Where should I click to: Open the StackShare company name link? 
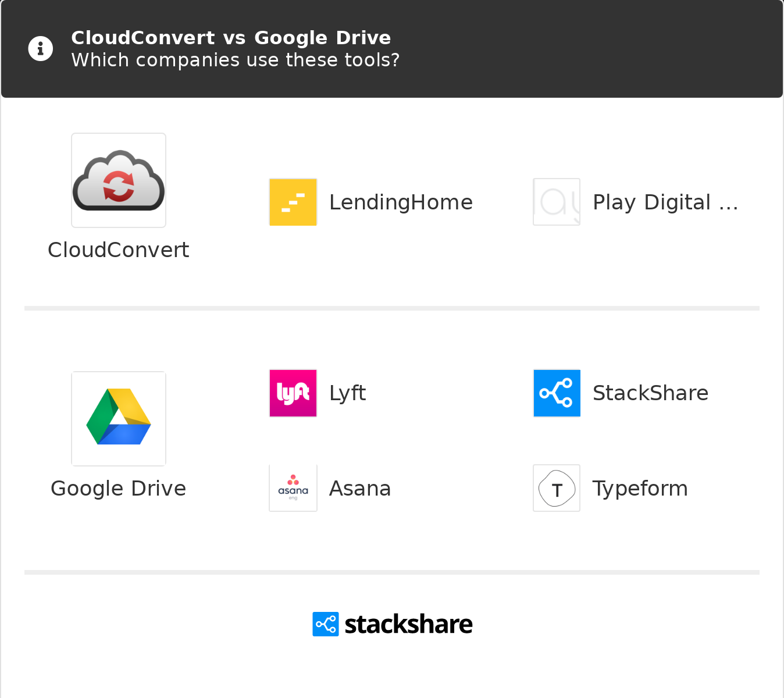pos(650,393)
